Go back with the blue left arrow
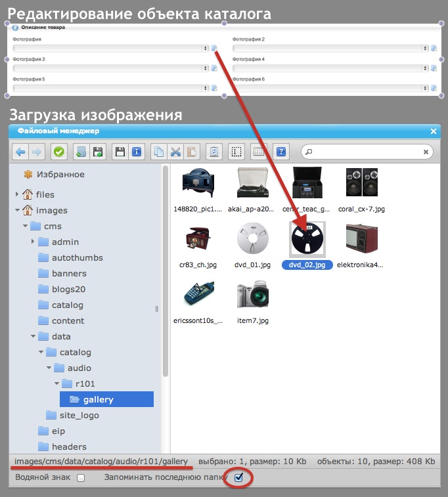Screen dimensions: 448x497 coord(20,152)
